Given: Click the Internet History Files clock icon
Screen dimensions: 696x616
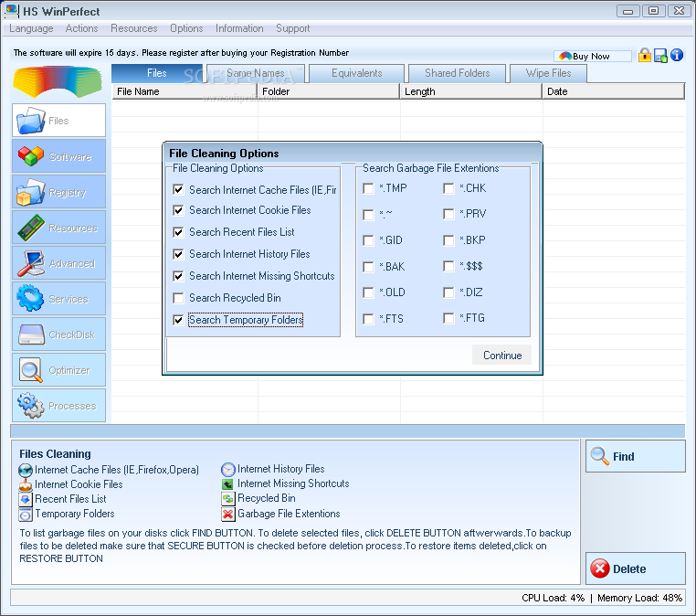Looking at the screenshot, I should [x=228, y=470].
